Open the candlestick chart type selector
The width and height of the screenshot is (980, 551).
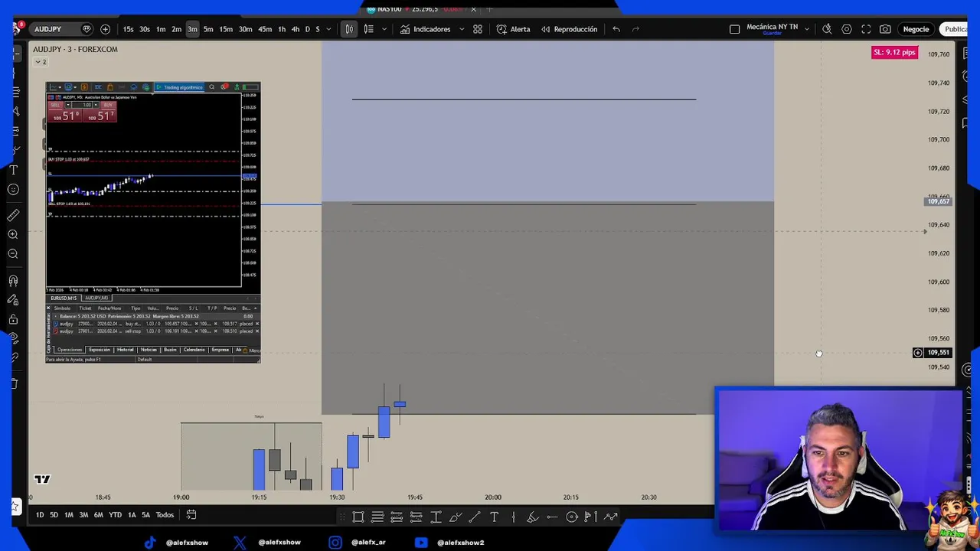click(x=349, y=29)
